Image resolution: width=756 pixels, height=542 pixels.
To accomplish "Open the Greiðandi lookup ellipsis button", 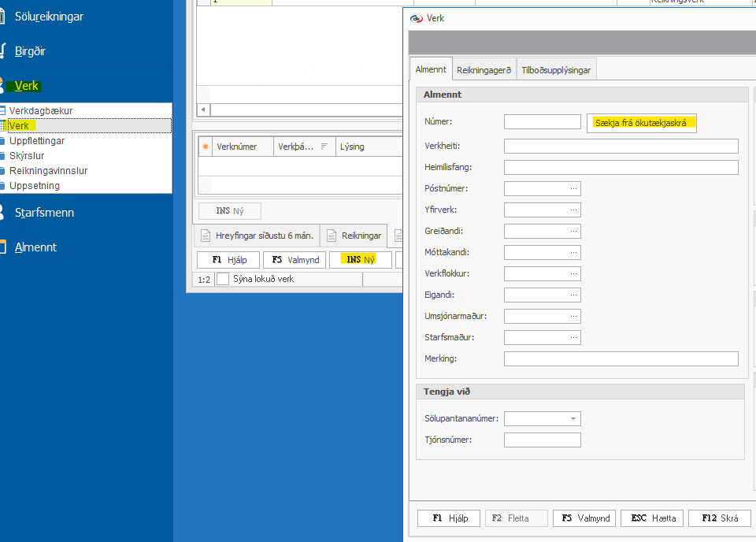I will click(x=574, y=231).
